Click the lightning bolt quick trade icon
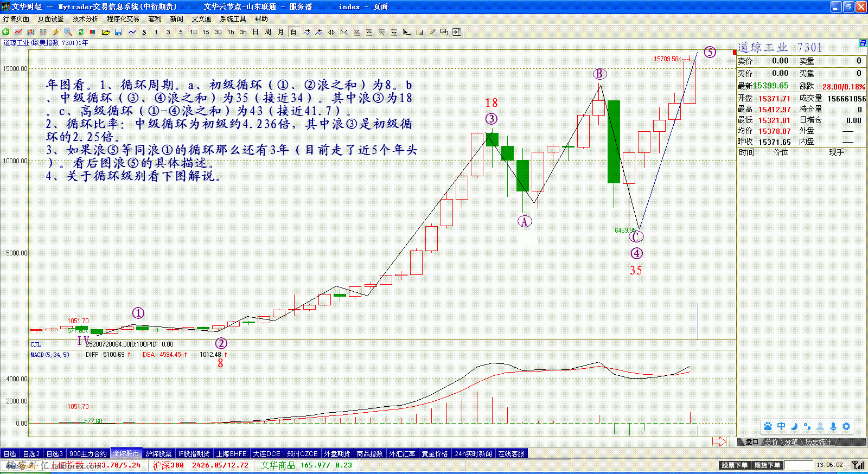 (55, 32)
